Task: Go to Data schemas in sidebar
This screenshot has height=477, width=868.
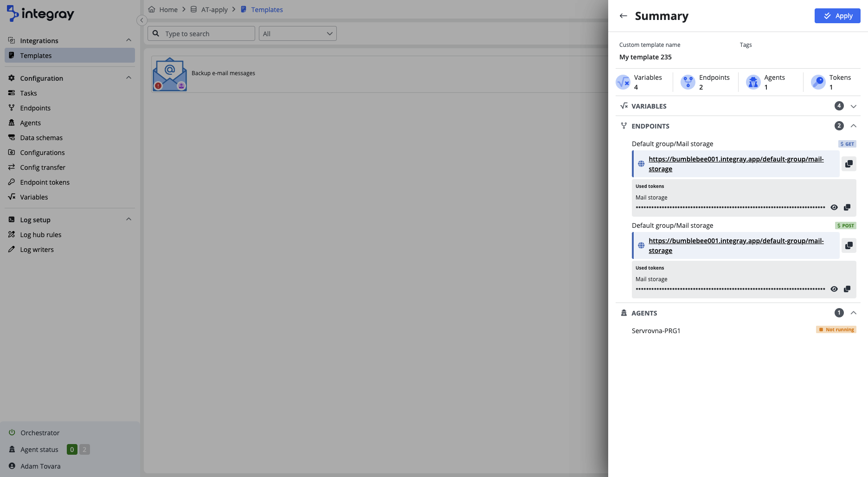Action: 41,138
